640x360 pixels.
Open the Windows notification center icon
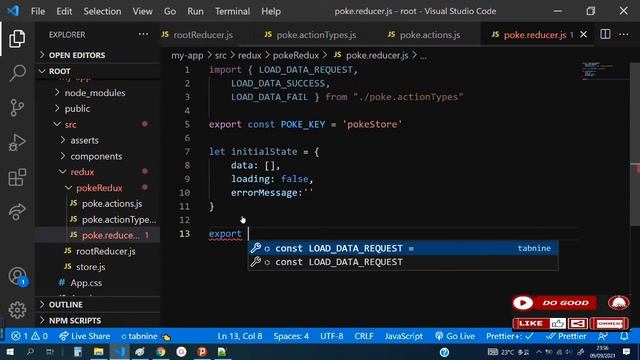point(627,352)
